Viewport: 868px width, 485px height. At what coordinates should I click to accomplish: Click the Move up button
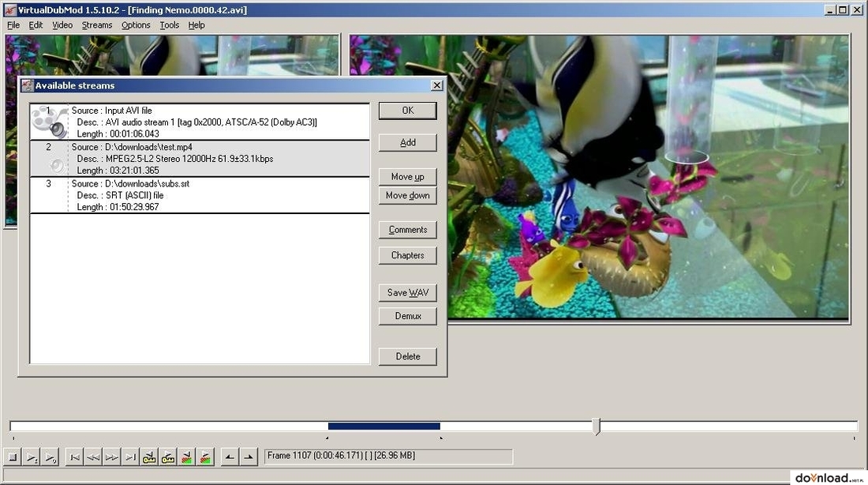[407, 177]
